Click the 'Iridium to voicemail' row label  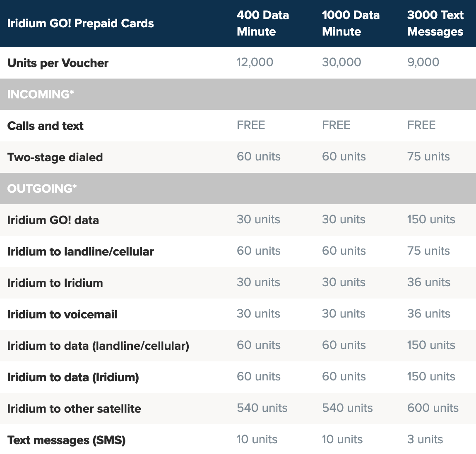click(62, 315)
